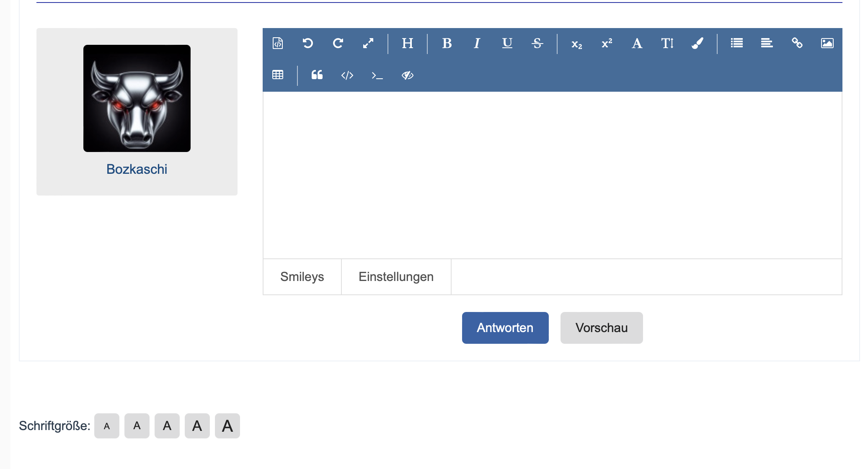Add a quote block
The image size is (868, 469).
click(317, 75)
